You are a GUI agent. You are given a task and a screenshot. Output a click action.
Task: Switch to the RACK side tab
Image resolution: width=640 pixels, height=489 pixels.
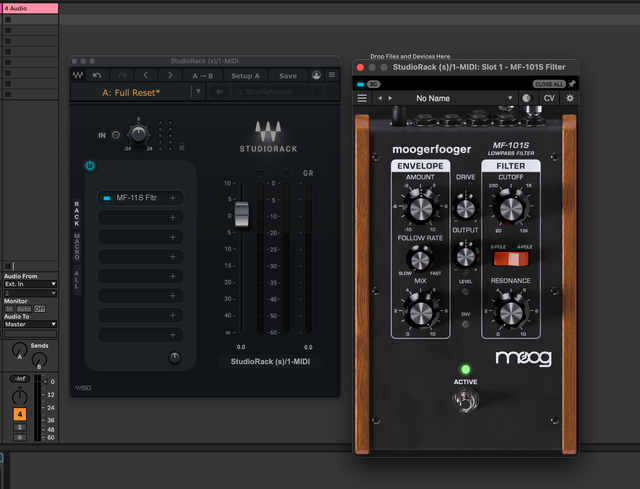[77, 213]
